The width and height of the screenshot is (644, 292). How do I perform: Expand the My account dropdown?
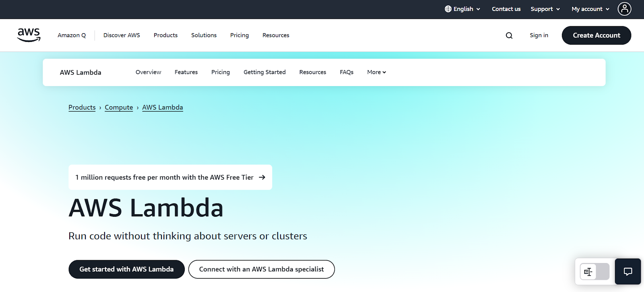590,9
